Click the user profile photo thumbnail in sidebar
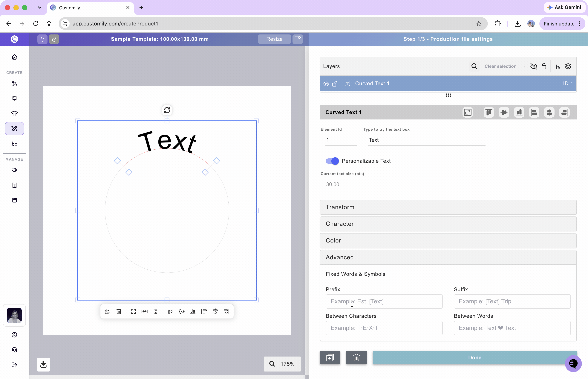 click(15, 315)
